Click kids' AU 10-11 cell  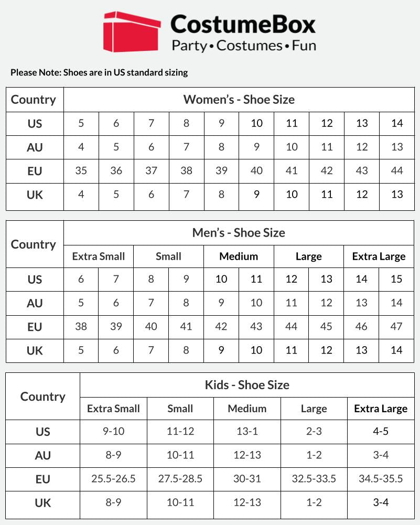pyautogui.click(x=180, y=455)
